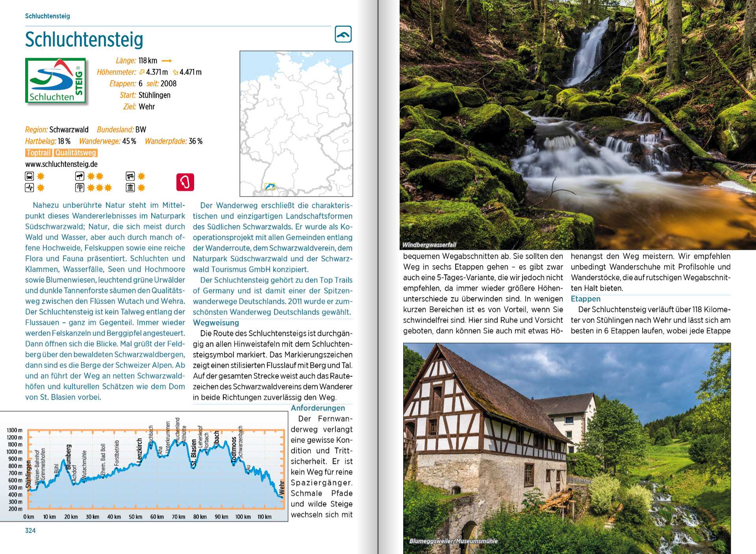Click the Etappen section heading
The width and height of the screenshot is (756, 554).
click(x=586, y=299)
